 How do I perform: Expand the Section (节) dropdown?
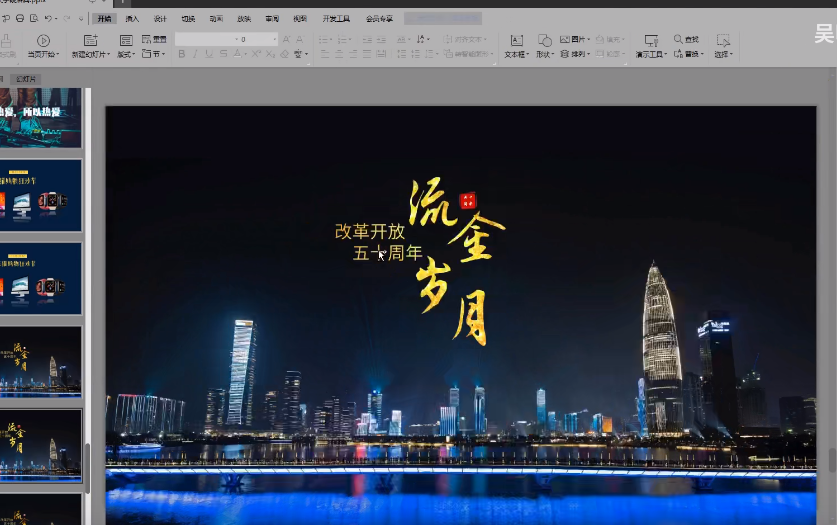pyautogui.click(x=163, y=54)
